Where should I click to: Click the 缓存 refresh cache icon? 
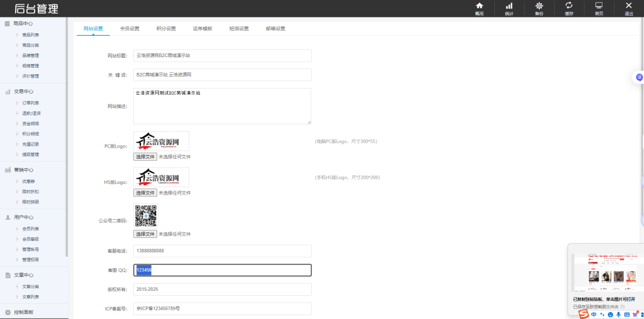[x=569, y=8]
